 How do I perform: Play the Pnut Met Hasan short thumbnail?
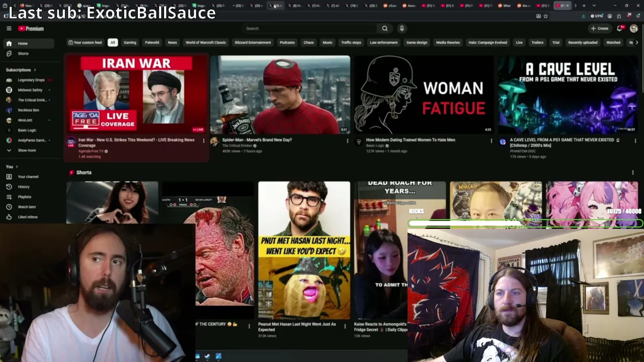coord(304,250)
